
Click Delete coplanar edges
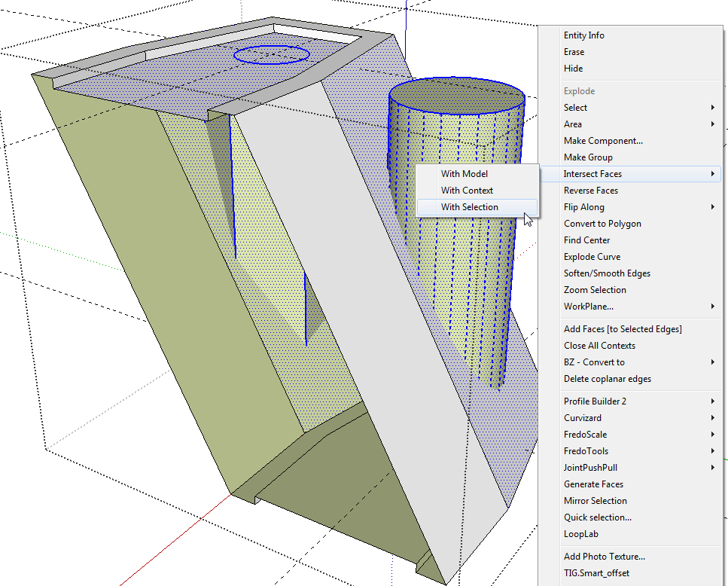[x=607, y=379]
